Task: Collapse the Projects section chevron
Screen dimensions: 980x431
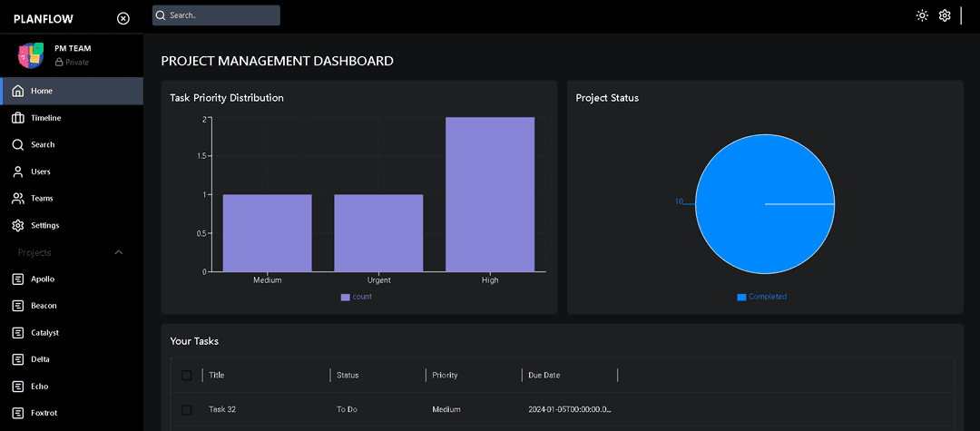Action: [119, 252]
